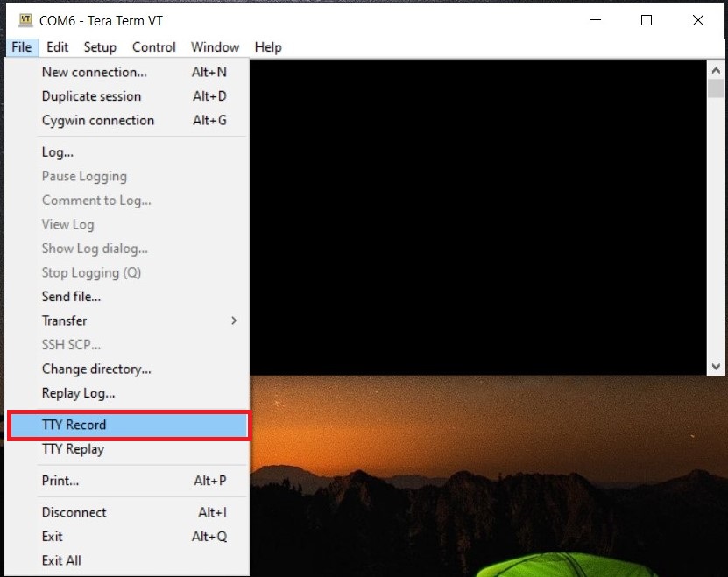
Task: Open the Setup menu
Action: click(100, 47)
